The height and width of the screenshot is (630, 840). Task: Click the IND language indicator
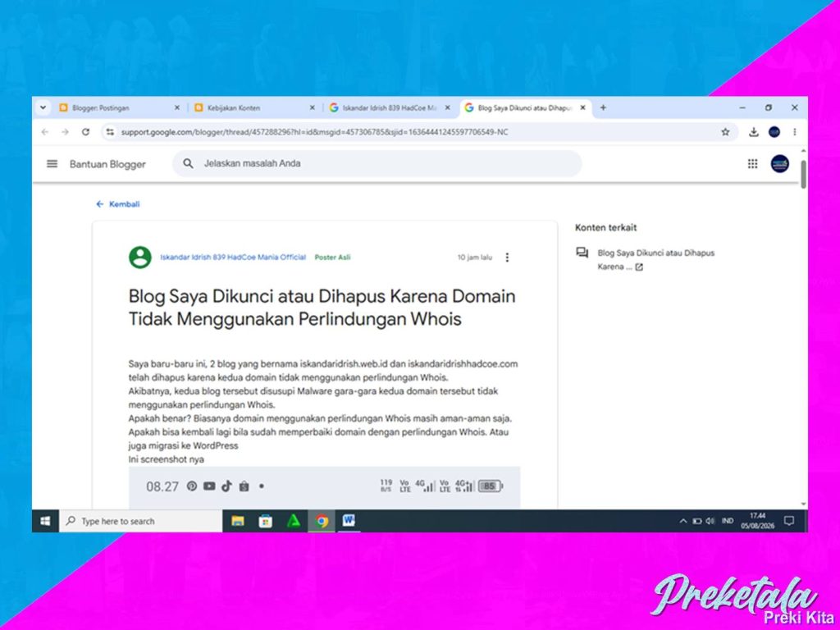(728, 521)
